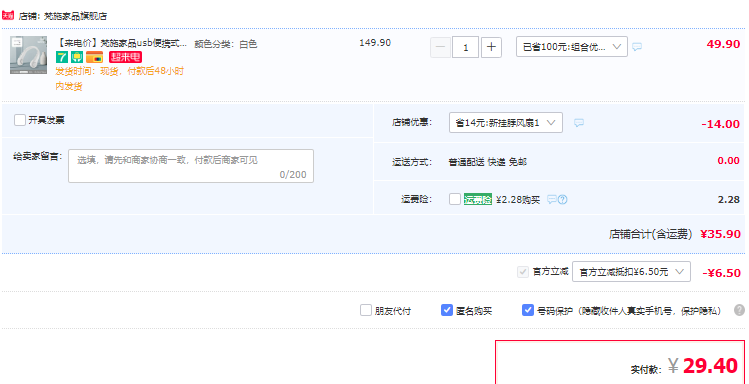Click the original price 149.90
749x384 pixels.
[x=375, y=43]
